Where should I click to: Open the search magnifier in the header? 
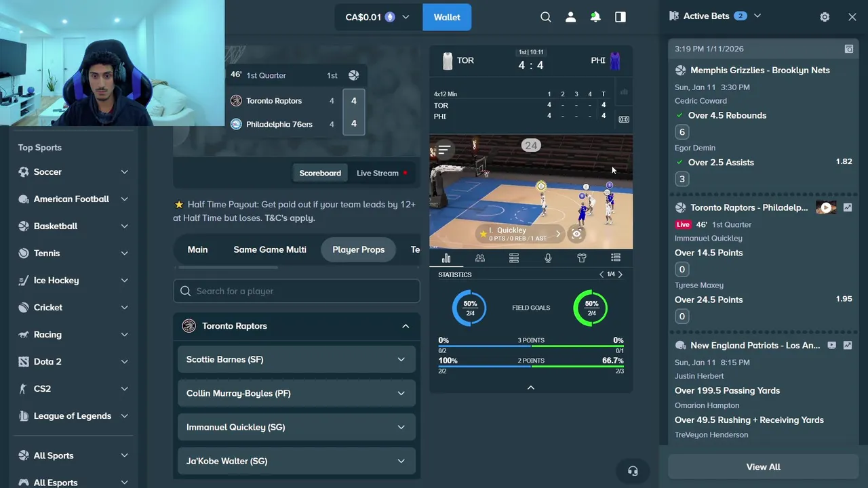pos(546,17)
